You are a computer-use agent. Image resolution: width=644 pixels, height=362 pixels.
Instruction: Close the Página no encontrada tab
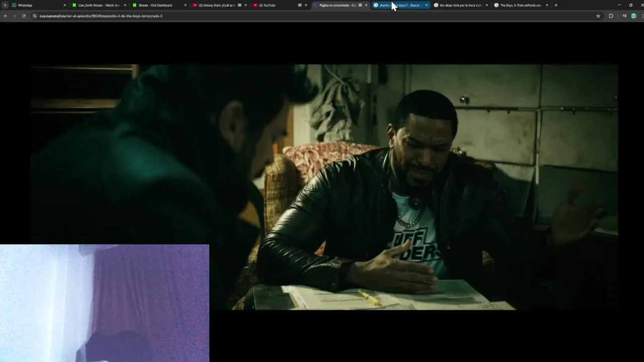(x=366, y=5)
